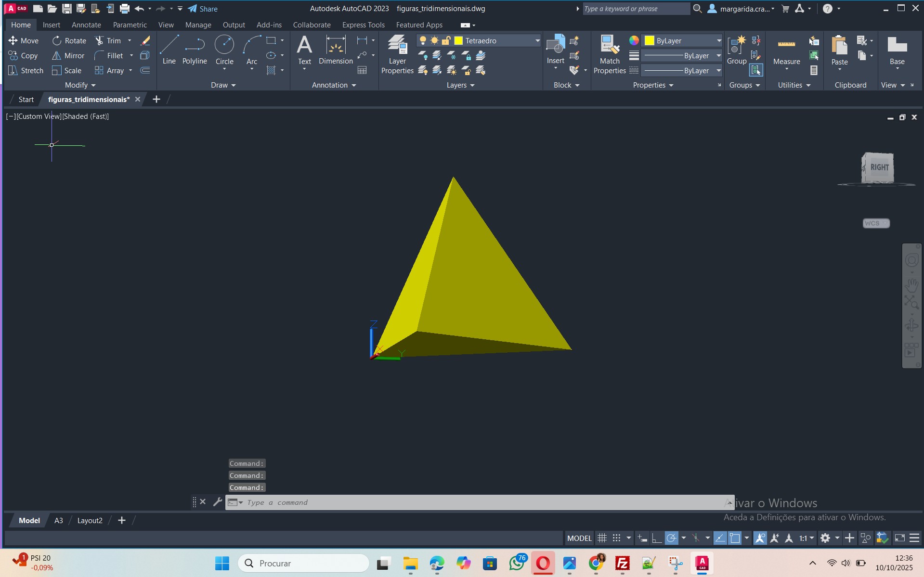Screen dimensions: 924x577
Task: Open Layer Properties manager
Action: (x=397, y=54)
